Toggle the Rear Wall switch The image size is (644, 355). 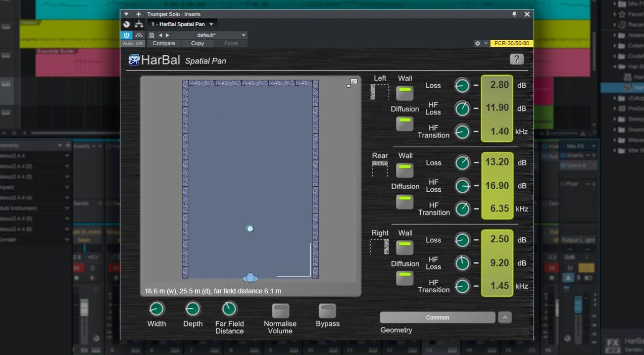404,170
